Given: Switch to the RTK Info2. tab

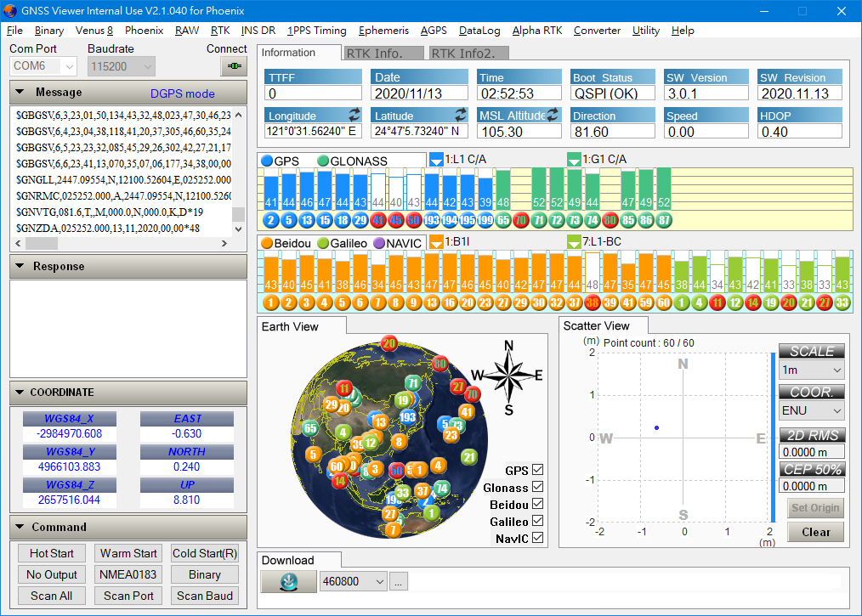Looking at the screenshot, I should click(469, 54).
